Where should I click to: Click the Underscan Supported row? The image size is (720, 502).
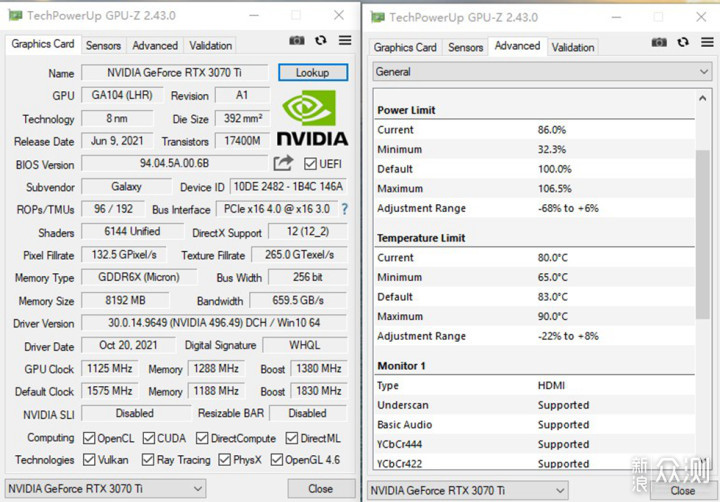(x=534, y=406)
